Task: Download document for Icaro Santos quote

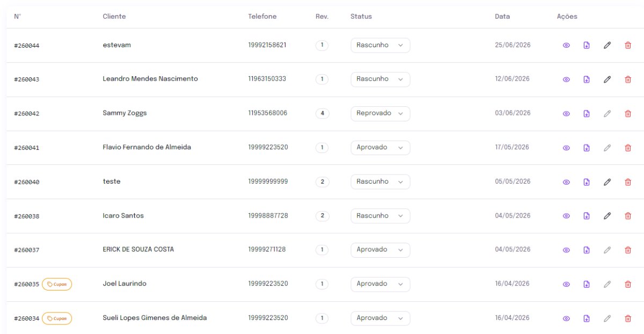Action: [587, 216]
